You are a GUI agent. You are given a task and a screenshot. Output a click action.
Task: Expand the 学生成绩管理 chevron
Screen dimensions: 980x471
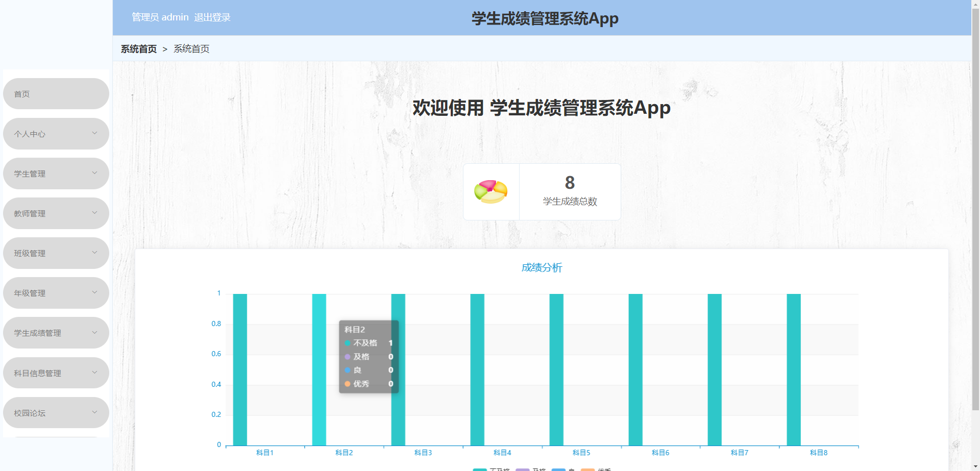tap(94, 332)
